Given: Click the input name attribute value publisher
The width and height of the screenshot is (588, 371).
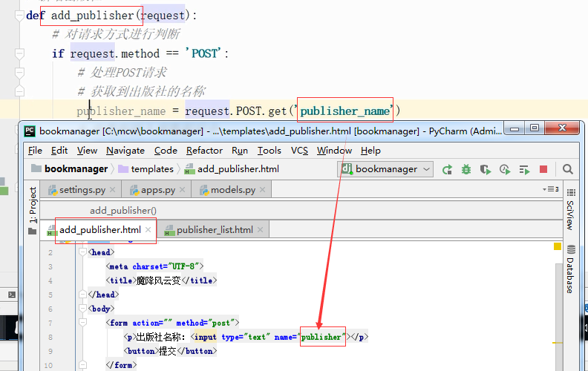Looking at the screenshot, I should 322,337.
